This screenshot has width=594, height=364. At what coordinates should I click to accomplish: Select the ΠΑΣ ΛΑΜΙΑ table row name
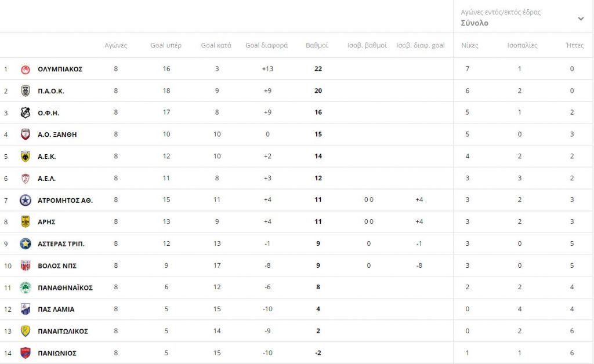tap(56, 310)
